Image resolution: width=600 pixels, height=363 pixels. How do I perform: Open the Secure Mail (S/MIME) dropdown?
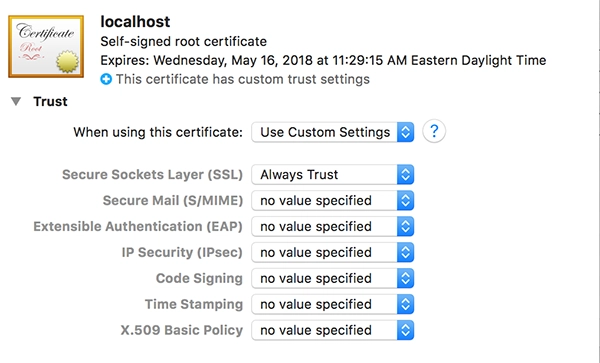(x=333, y=200)
